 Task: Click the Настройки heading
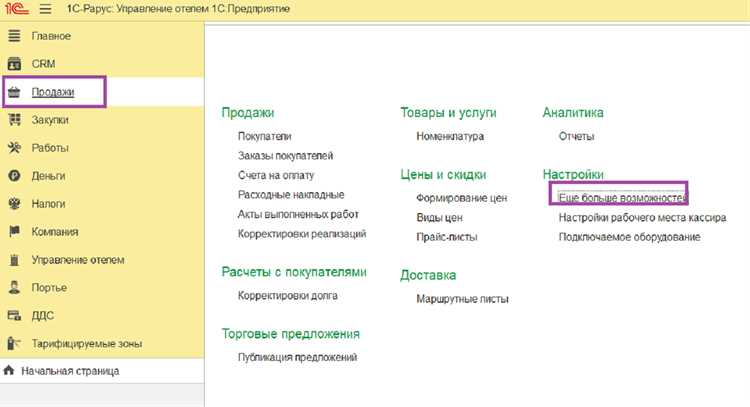(573, 175)
